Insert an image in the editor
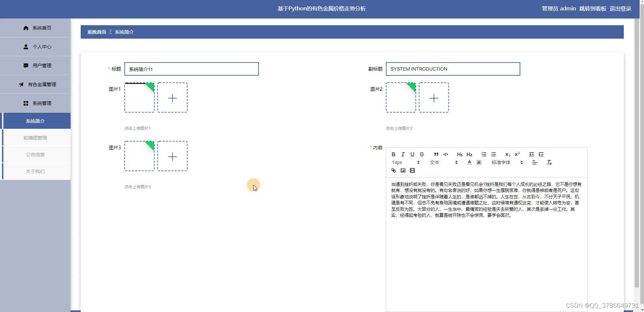This screenshot has width=644, height=312. point(403,170)
